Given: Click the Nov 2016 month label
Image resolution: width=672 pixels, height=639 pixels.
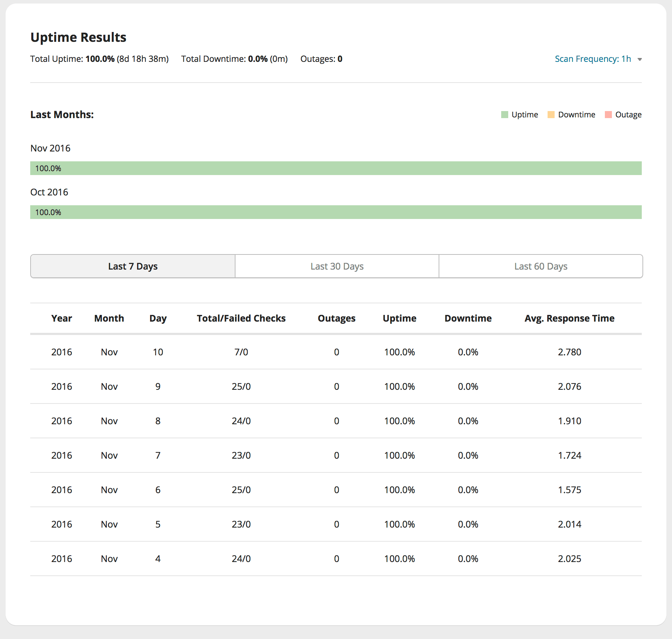Looking at the screenshot, I should click(50, 148).
